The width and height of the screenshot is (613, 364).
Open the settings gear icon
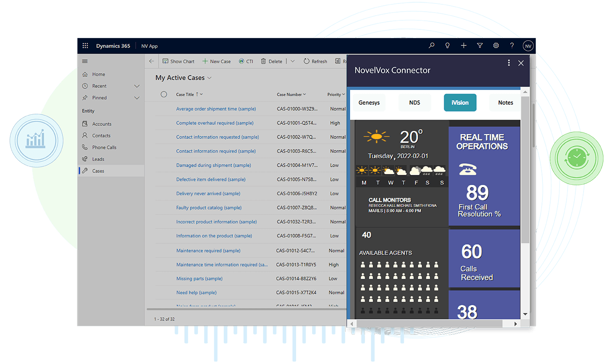point(496,45)
